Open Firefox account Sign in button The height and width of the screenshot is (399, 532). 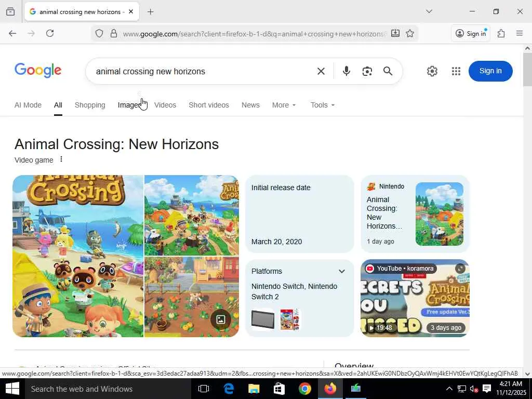point(471,33)
